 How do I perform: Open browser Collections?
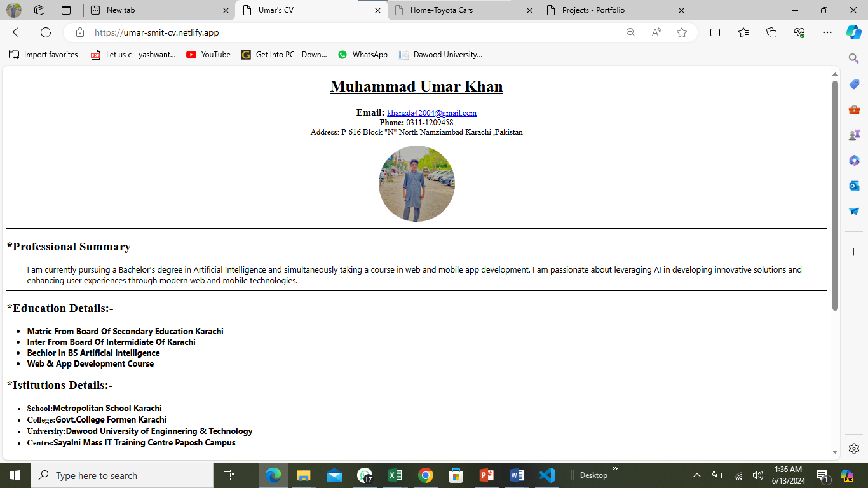[771, 32]
